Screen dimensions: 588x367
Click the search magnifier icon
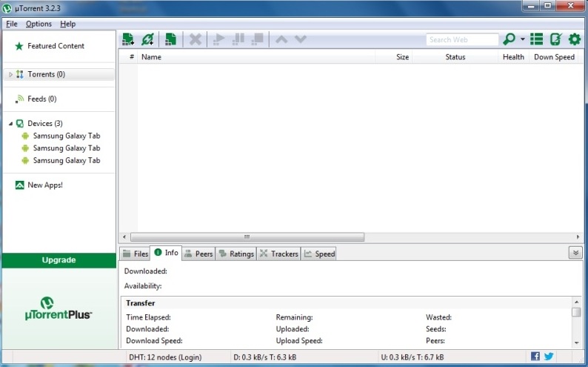(509, 39)
